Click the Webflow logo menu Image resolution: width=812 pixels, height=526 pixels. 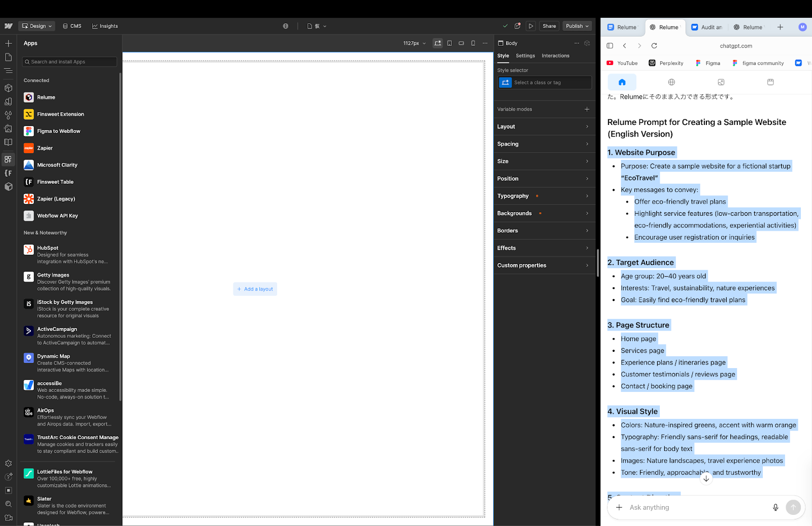coord(9,26)
